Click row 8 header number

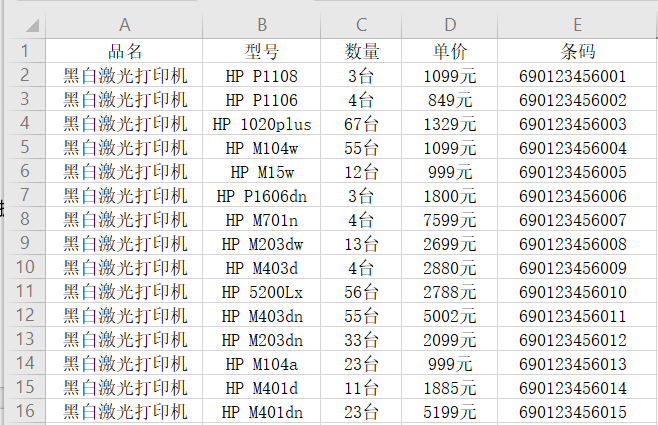pos(26,219)
